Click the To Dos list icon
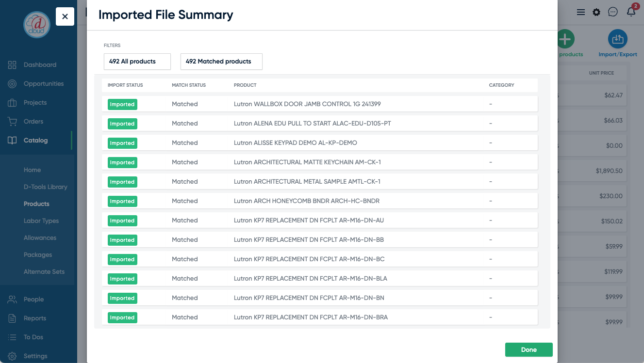 12,337
